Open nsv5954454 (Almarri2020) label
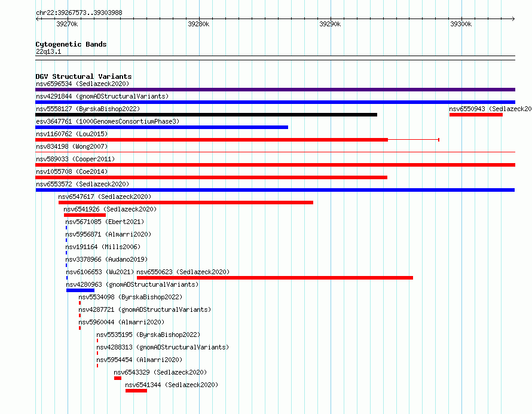Viewport: 532px width, 414px height. pyautogui.click(x=139, y=360)
